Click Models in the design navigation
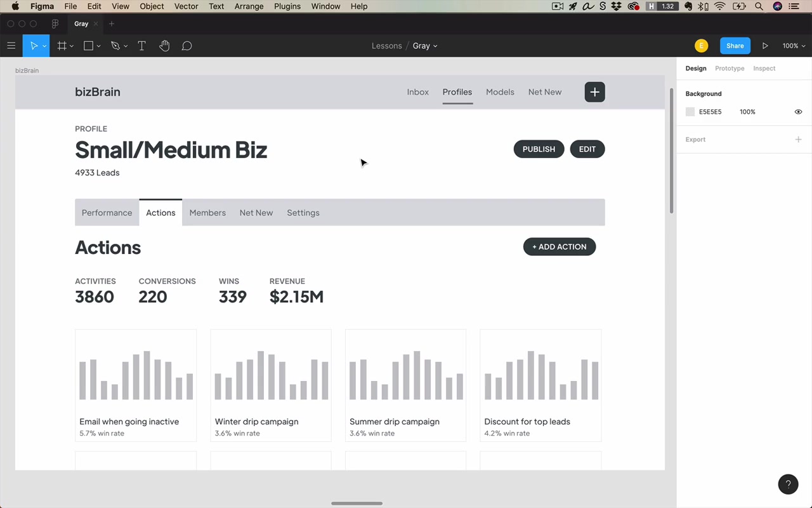 click(x=500, y=92)
